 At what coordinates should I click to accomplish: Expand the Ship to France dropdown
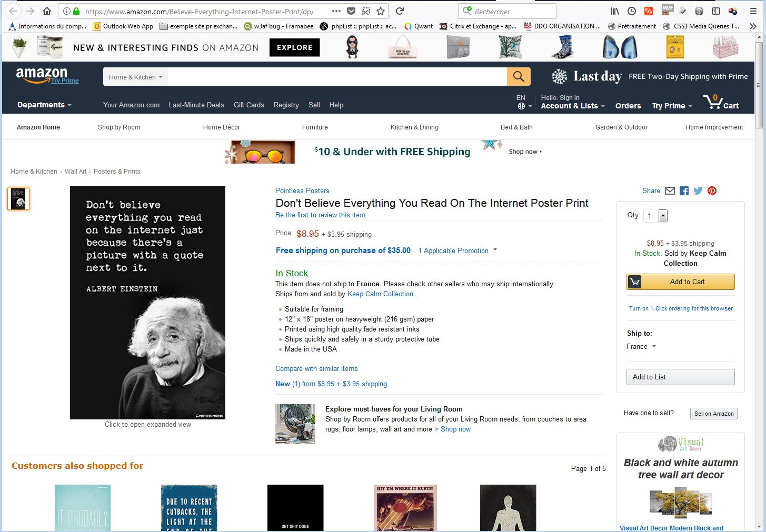641,346
